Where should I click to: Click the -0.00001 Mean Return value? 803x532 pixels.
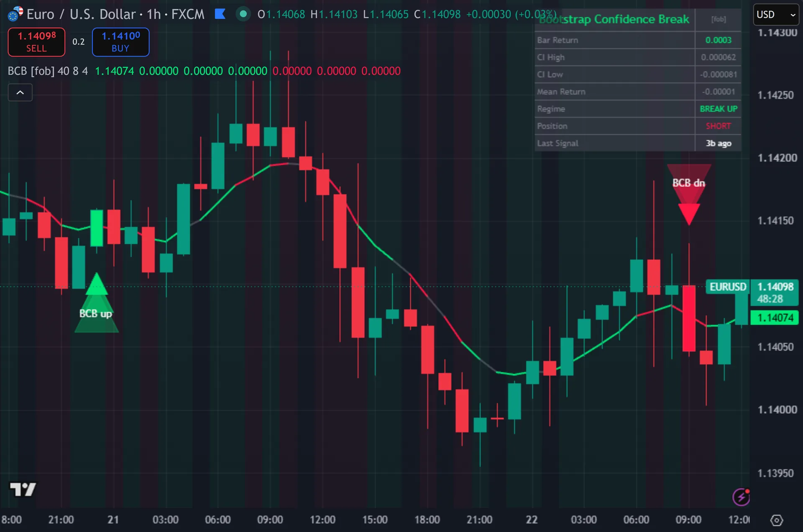pos(718,92)
